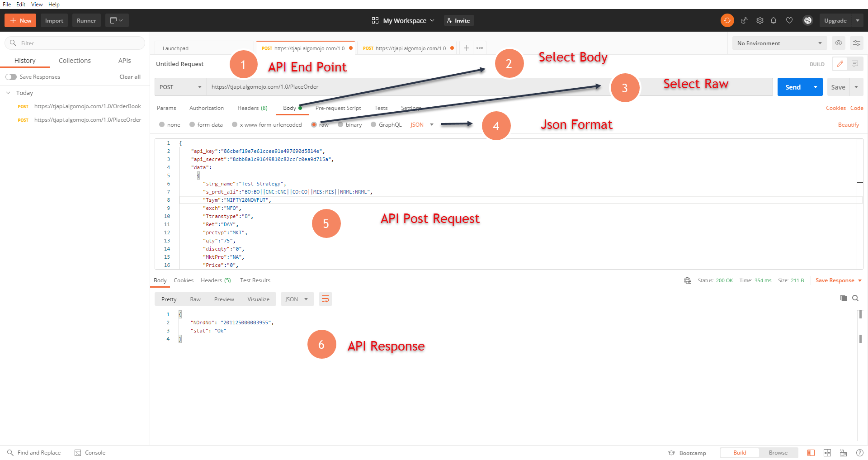
Task: Open the No Environment dropdown
Action: click(x=778, y=43)
